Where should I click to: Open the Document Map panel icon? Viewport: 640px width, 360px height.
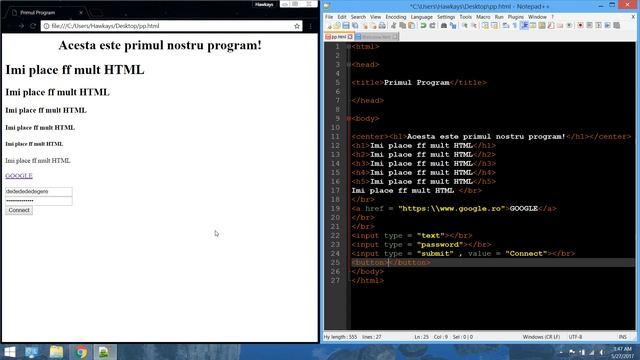(x=542, y=26)
